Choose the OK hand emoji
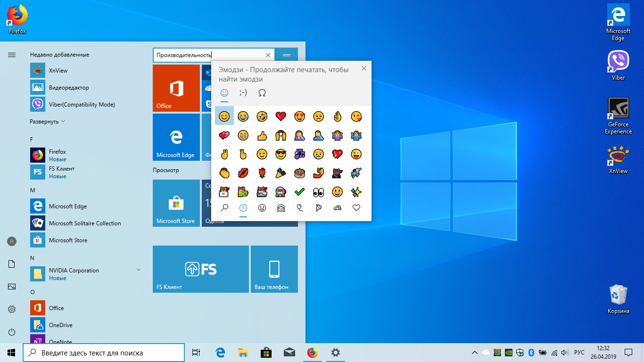 click(338, 116)
